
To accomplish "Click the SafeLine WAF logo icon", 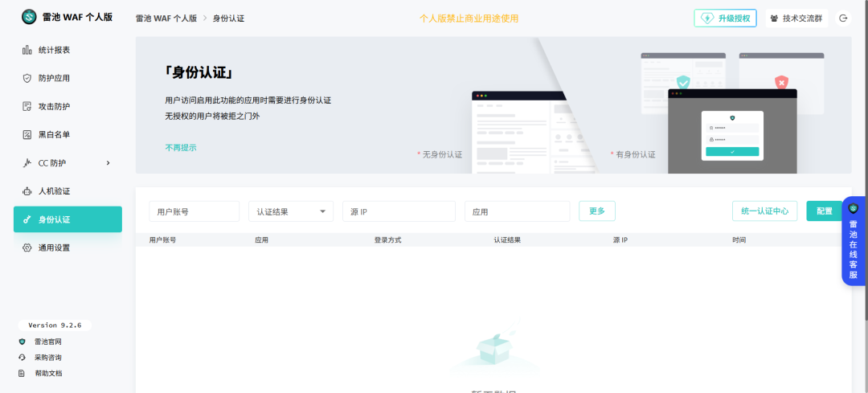I will tap(29, 17).
